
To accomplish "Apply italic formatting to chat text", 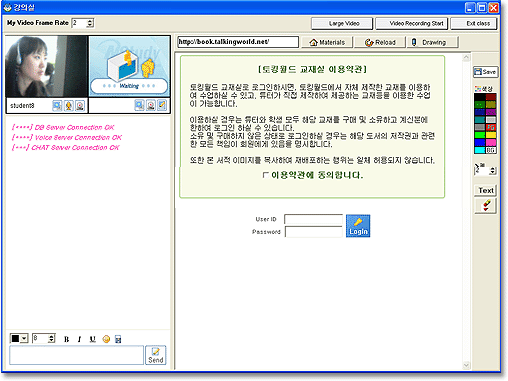I will pos(79,339).
